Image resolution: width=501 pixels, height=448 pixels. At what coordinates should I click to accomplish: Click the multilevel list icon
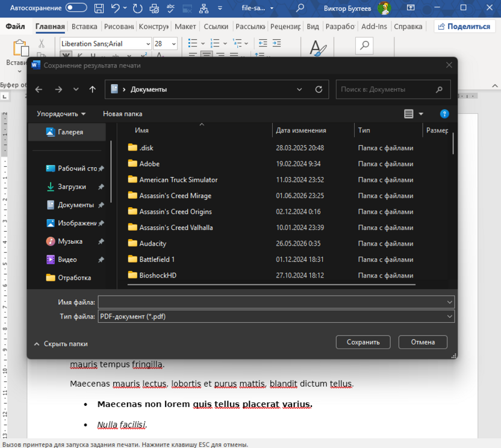(x=237, y=43)
